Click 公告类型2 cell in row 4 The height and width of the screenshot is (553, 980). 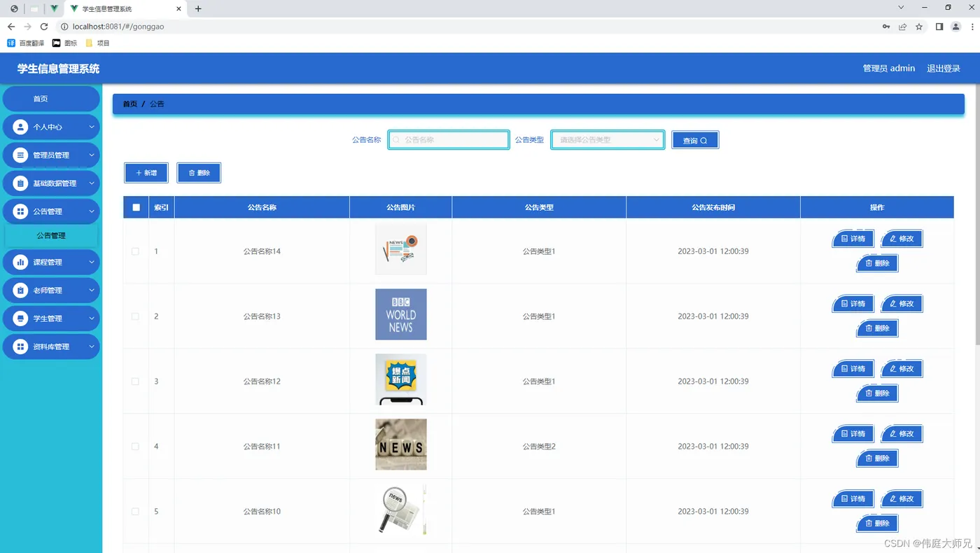[539, 447]
